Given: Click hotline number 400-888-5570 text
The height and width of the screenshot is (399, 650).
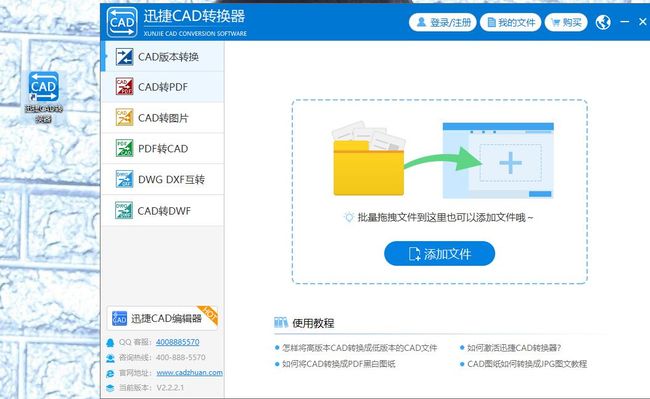Looking at the screenshot, I should point(181,357).
